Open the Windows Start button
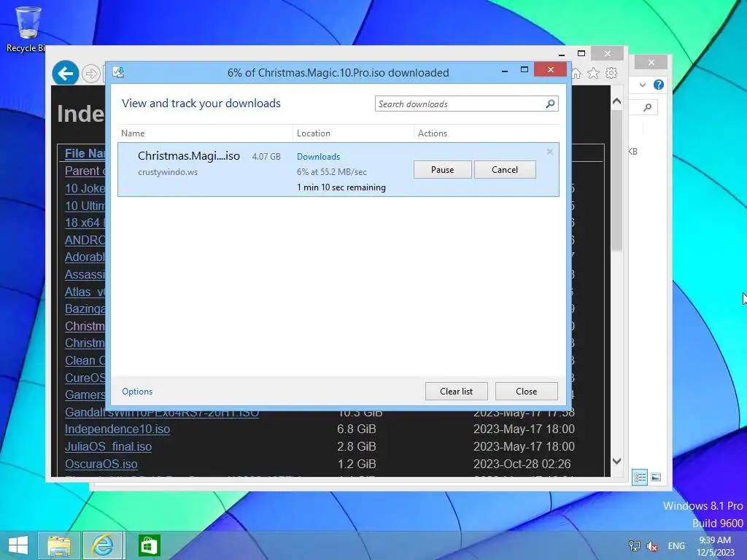Image resolution: width=747 pixels, height=560 pixels. click(18, 545)
